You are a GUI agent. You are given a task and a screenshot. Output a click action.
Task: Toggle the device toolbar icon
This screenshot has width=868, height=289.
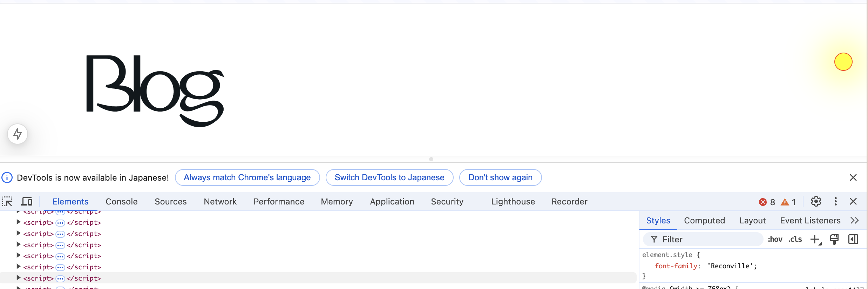[x=27, y=202]
